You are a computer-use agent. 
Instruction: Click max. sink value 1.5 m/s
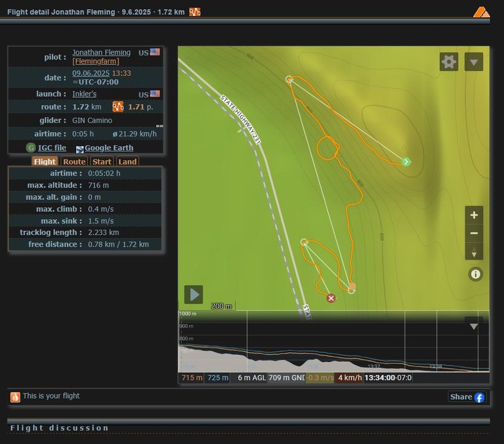101,221
